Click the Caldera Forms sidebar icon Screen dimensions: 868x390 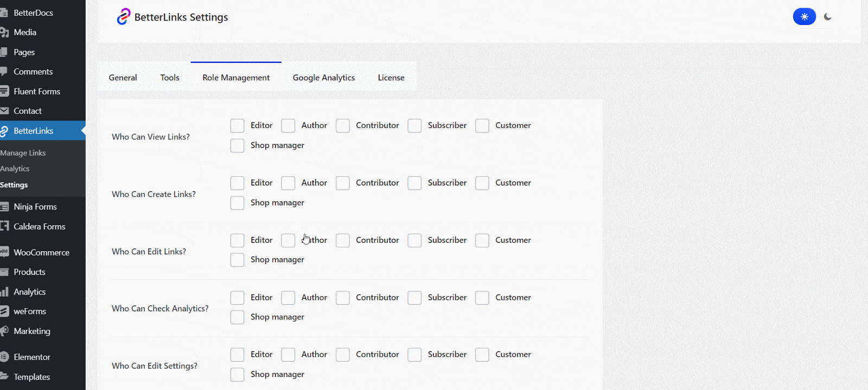pyautogui.click(x=4, y=226)
